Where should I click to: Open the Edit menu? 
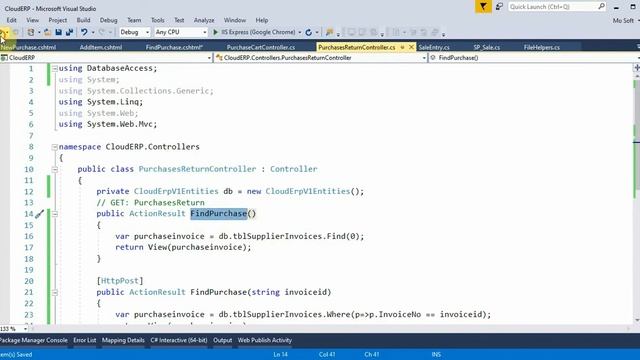click(11, 20)
